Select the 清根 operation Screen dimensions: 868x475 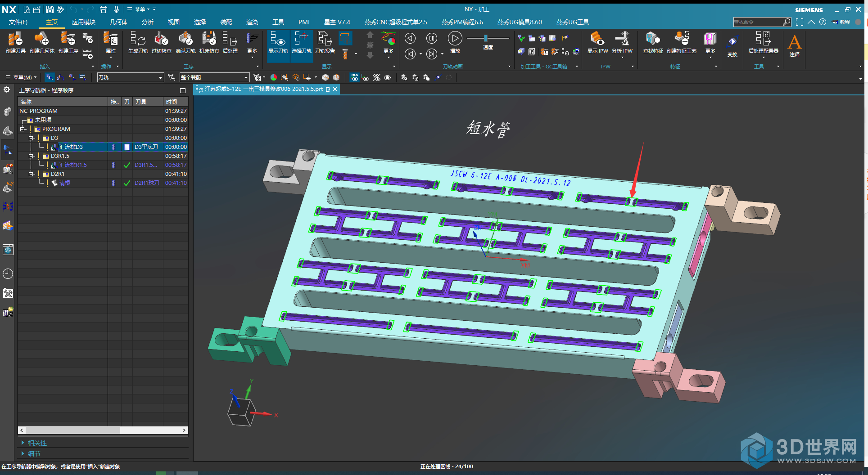tap(64, 183)
